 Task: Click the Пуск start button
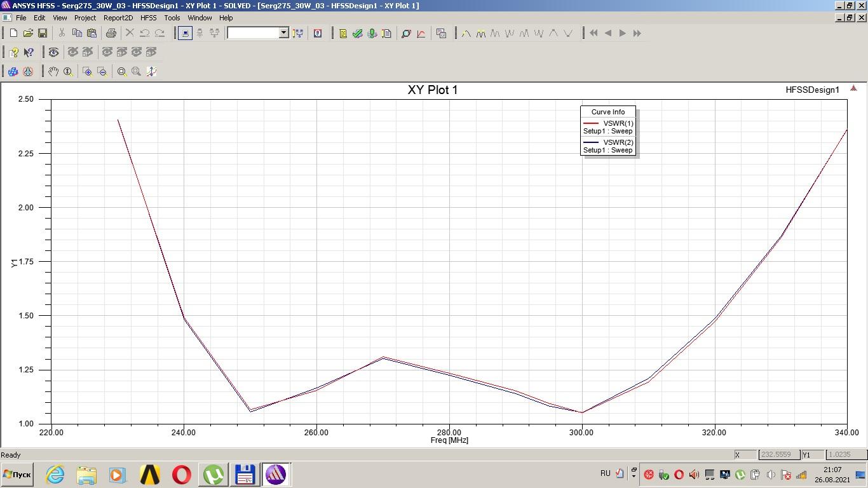pyautogui.click(x=17, y=475)
